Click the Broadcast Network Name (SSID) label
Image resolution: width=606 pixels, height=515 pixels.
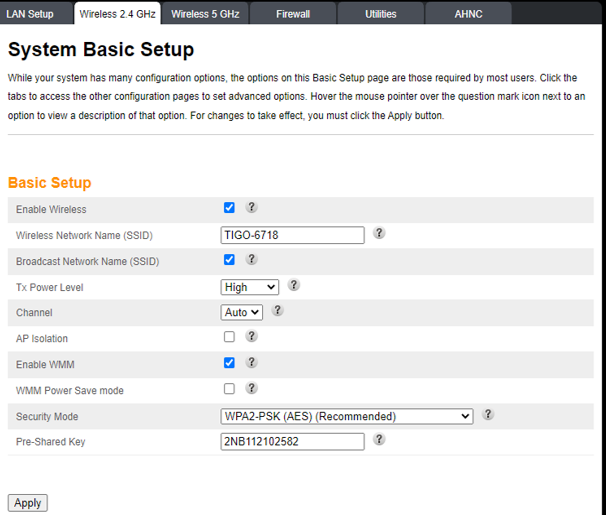87,262
